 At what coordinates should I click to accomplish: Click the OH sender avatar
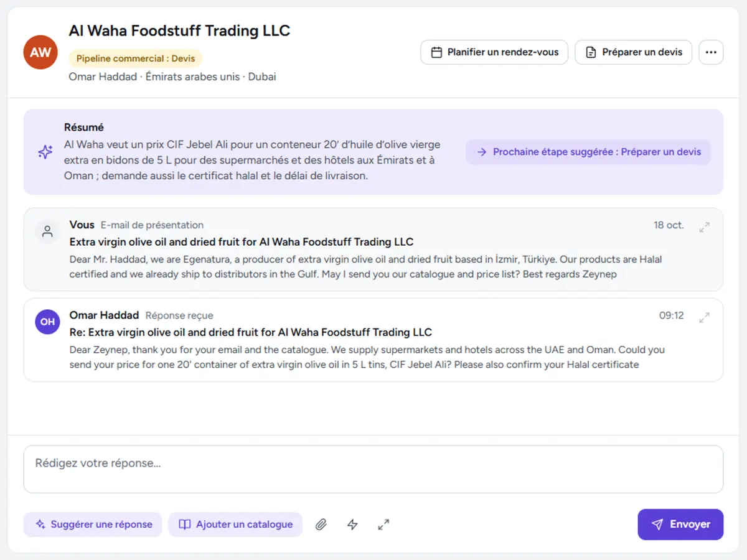click(x=47, y=322)
